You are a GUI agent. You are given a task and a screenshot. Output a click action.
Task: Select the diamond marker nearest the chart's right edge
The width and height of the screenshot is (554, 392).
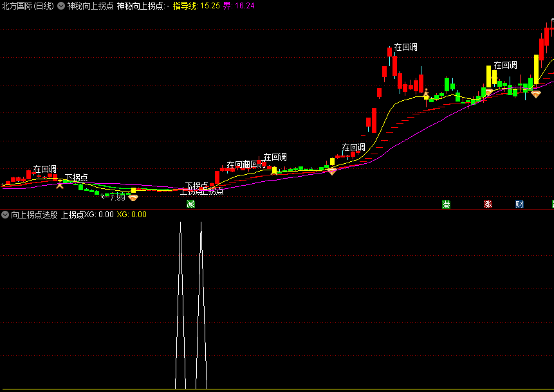point(536,94)
